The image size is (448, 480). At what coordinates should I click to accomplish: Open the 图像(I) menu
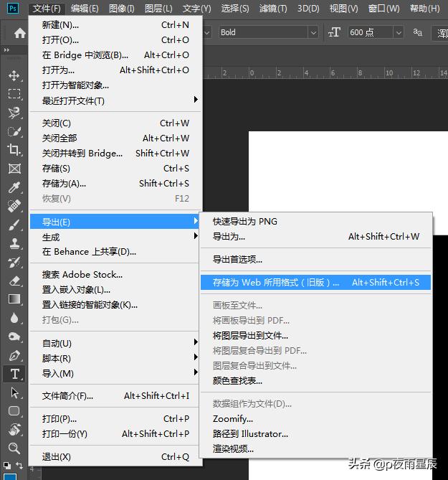121,9
